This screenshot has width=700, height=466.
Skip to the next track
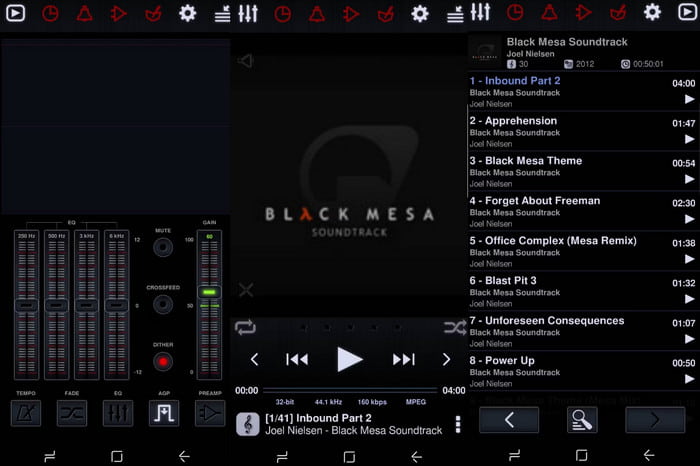(404, 359)
